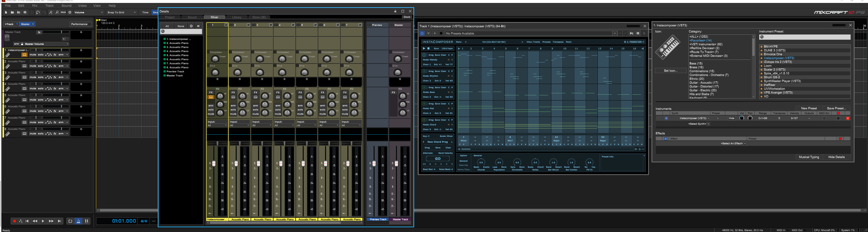Click the Musical Typing button

pos(809,157)
